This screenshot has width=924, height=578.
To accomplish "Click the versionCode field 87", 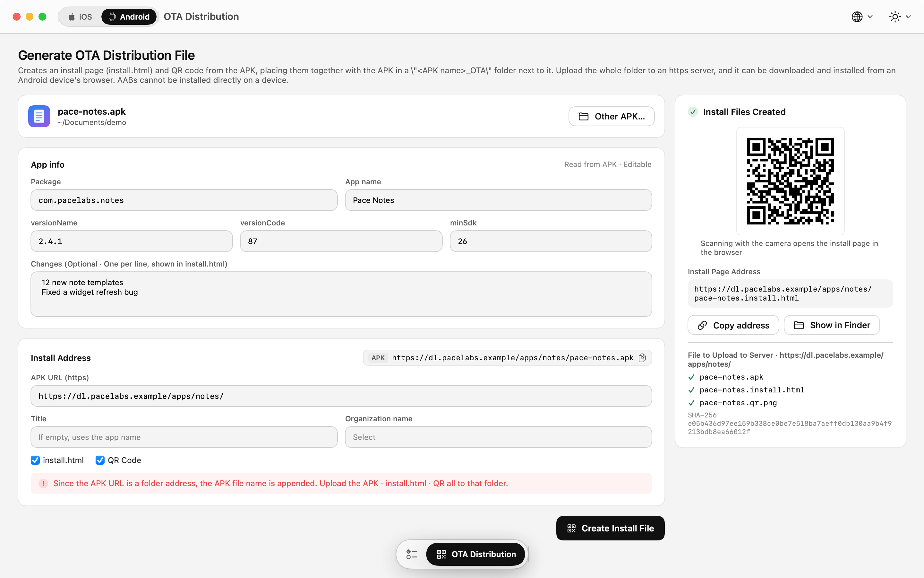I will pos(341,241).
